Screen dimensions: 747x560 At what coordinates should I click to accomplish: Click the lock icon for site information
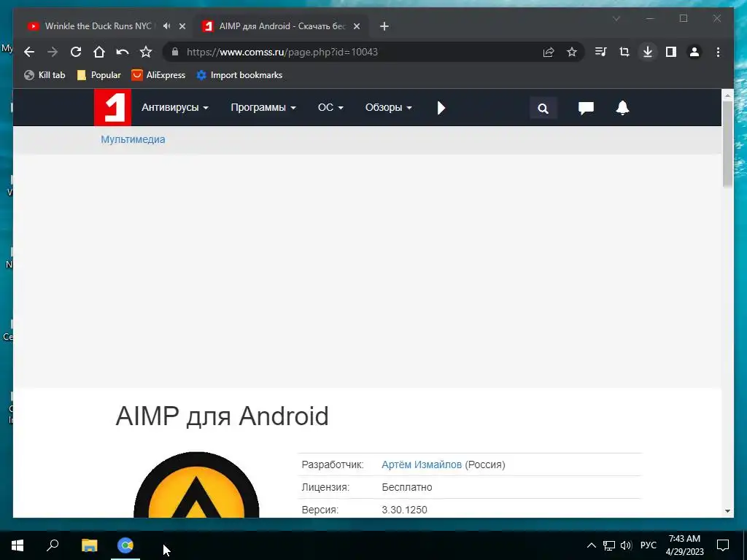175,52
